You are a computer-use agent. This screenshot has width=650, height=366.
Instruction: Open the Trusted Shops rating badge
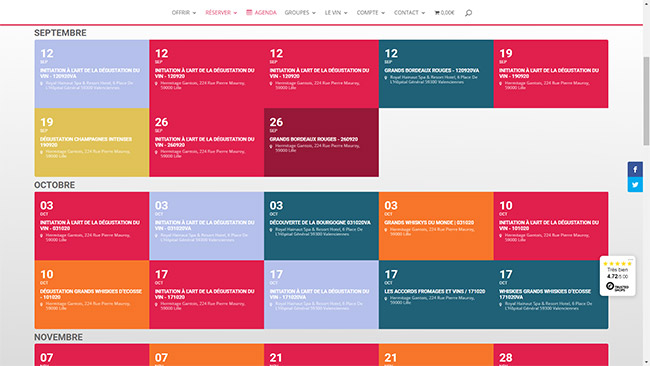coord(617,276)
